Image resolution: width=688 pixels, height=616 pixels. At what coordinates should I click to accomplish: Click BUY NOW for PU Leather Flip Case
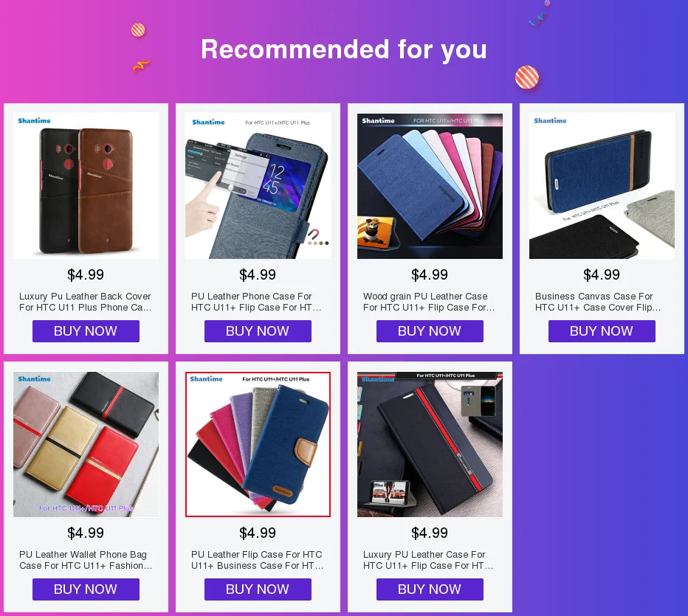(x=258, y=589)
